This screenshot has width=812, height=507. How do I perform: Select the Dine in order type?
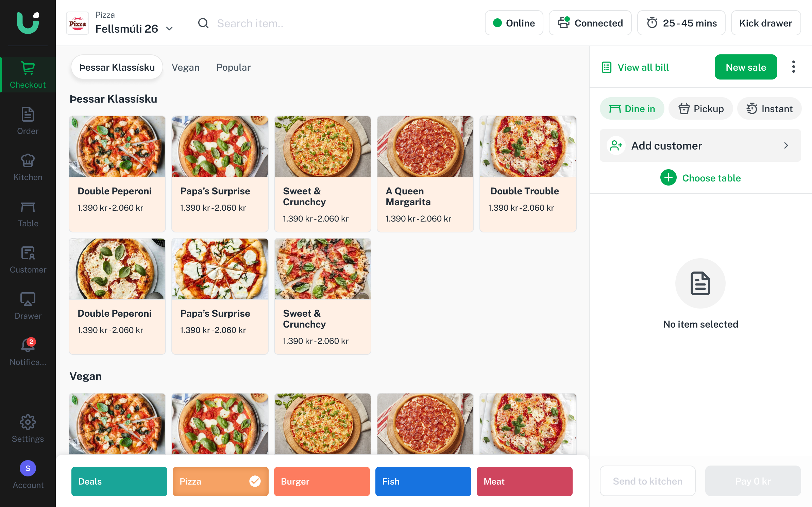632,108
